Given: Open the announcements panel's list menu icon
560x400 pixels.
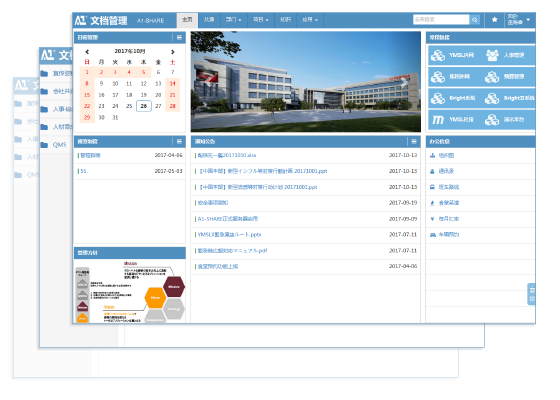Looking at the screenshot, I should coord(414,141).
